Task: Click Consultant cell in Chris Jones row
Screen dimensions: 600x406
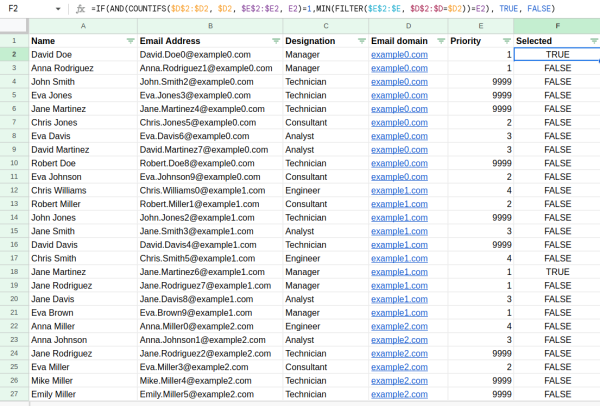Action: pos(326,122)
